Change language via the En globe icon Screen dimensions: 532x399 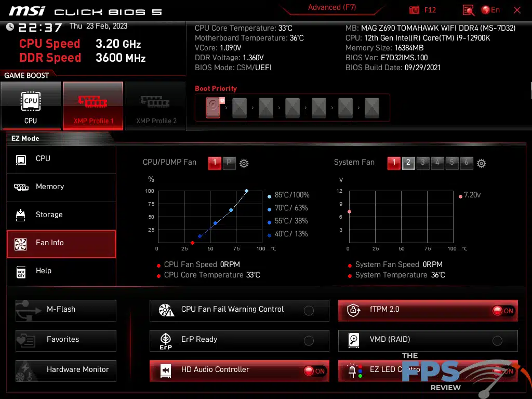(490, 10)
